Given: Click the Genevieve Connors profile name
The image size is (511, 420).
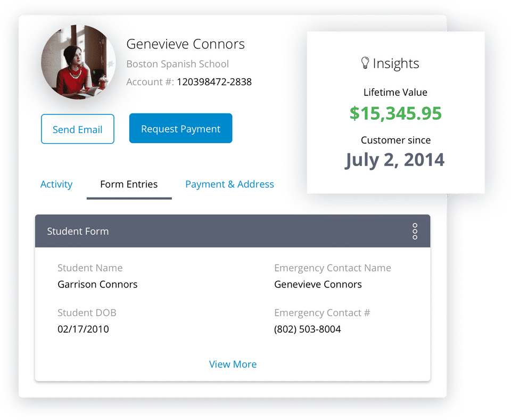Looking at the screenshot, I should pos(185,44).
